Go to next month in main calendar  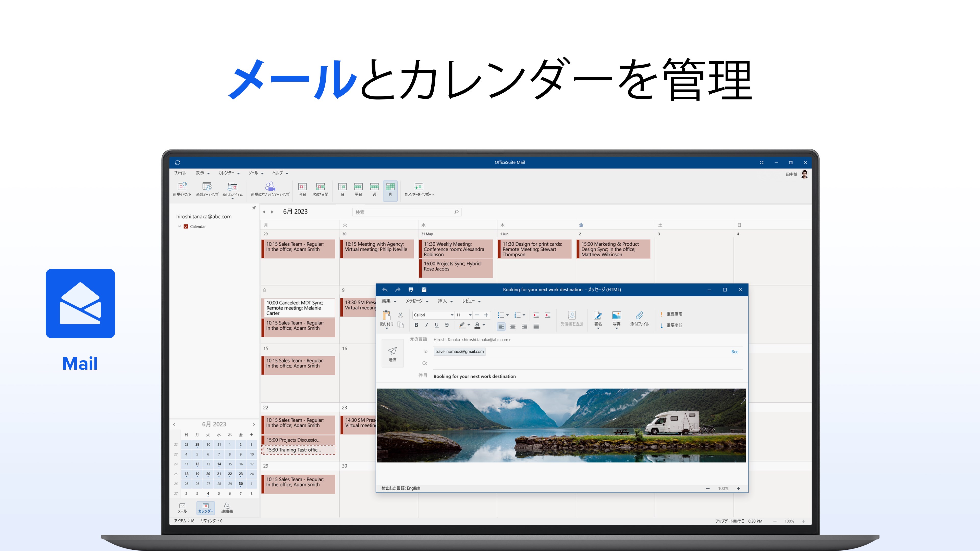coord(272,212)
